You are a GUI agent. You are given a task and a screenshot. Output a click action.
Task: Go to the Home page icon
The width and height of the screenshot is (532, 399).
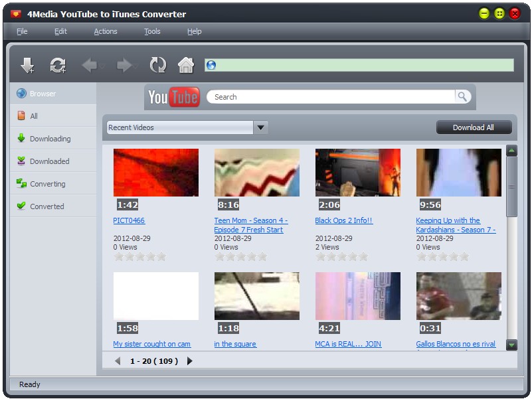pos(186,65)
